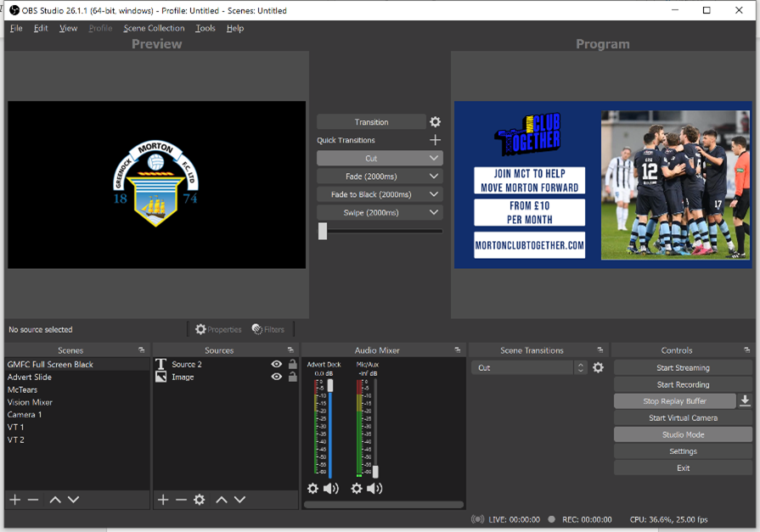Adjust Mic/Aux volume fader handle
Viewport: 760px width, 532px height.
click(x=375, y=472)
